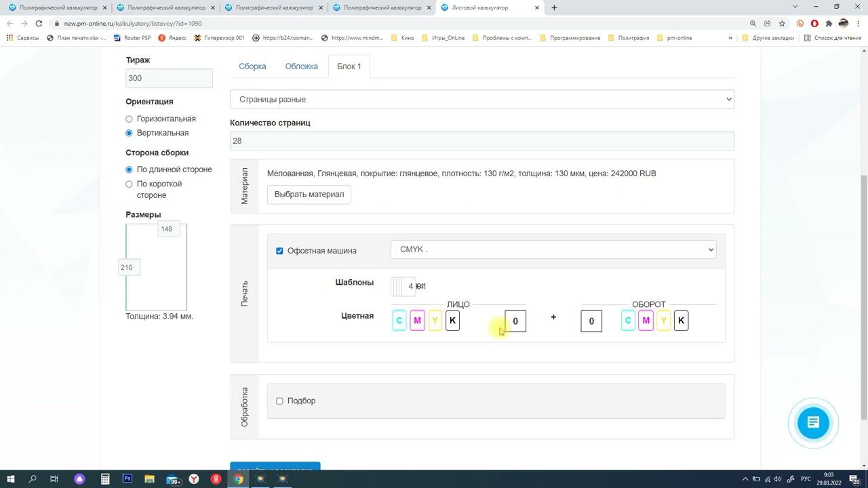Enable the Подбор processing checkbox
The width and height of the screenshot is (868, 488).
click(279, 401)
